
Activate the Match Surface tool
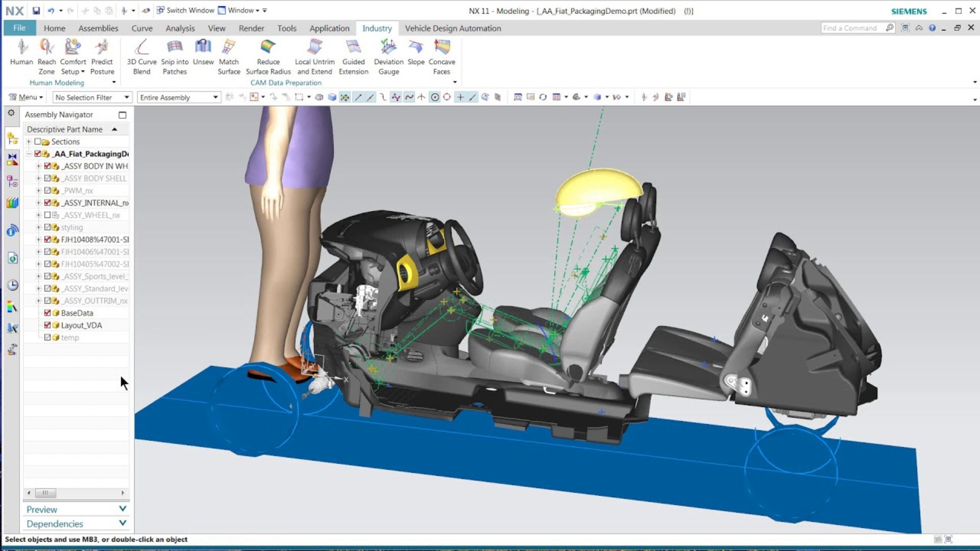coord(229,57)
